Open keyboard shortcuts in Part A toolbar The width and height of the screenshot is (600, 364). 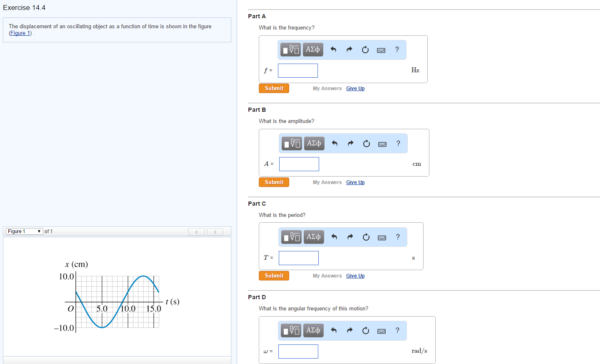pyautogui.click(x=381, y=49)
